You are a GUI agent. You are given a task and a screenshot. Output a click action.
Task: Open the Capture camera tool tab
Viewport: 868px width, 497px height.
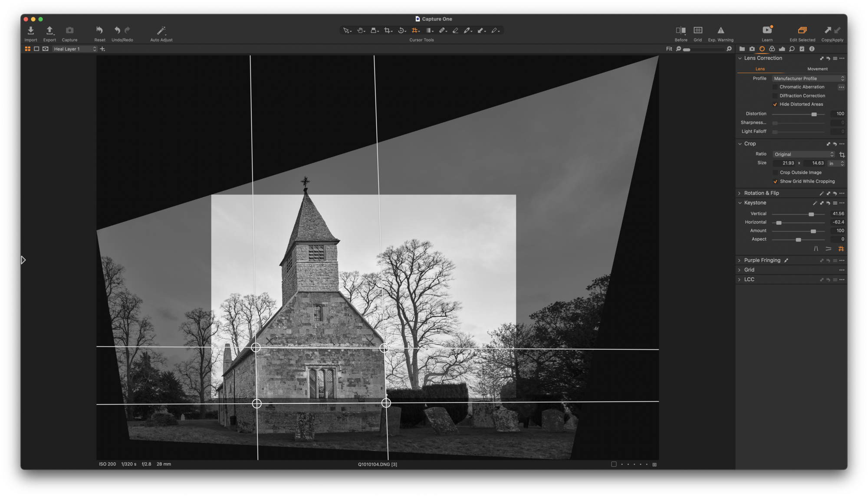tap(752, 49)
